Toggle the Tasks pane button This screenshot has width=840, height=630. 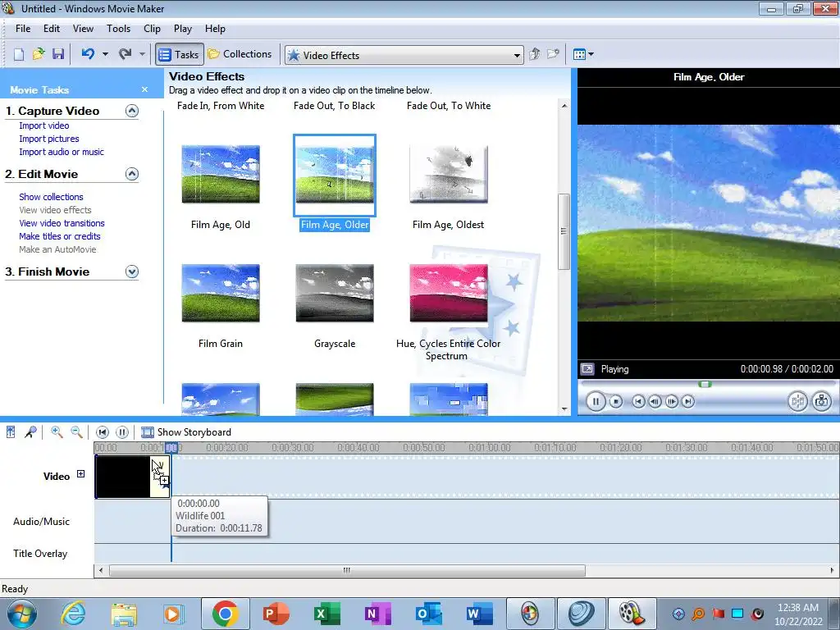point(180,54)
